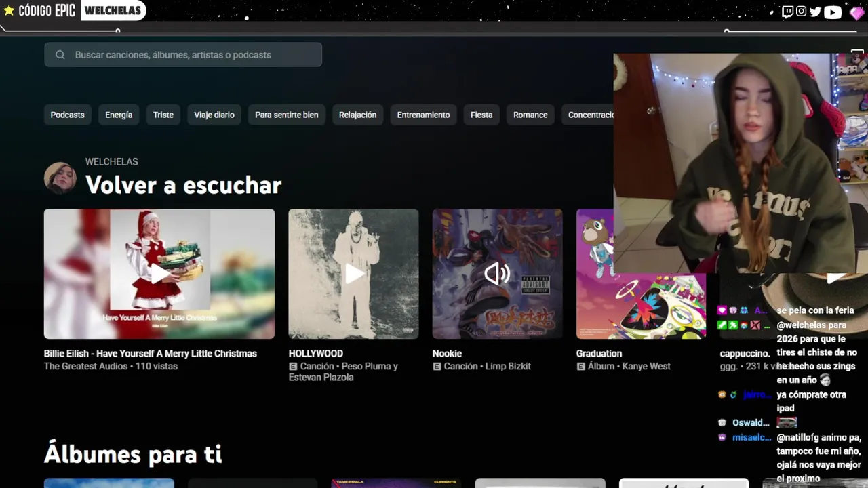
Task: Open Peso Pluma y Estevan Plazola link
Action: point(343,371)
